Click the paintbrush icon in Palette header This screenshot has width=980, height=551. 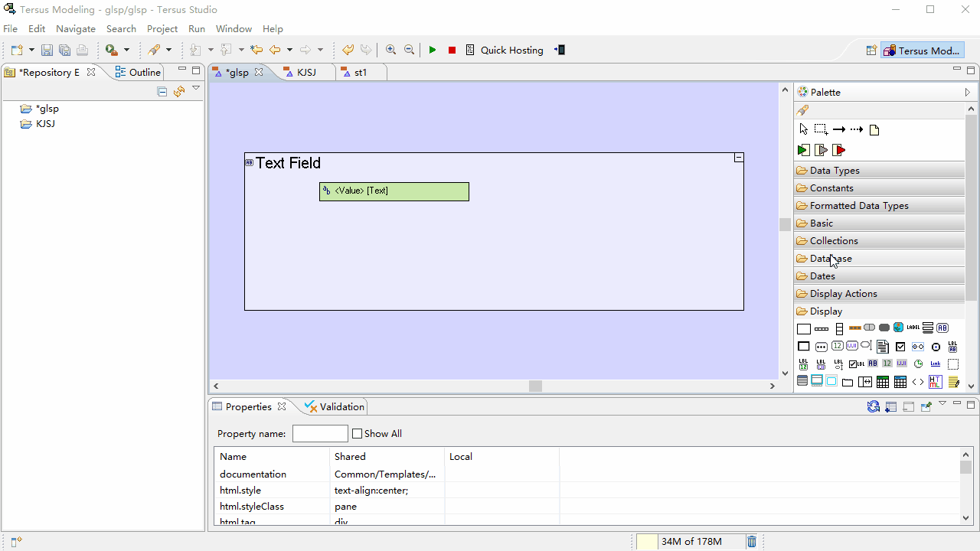[x=802, y=110]
